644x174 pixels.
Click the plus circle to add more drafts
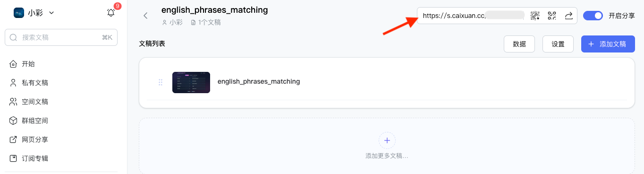(x=387, y=140)
